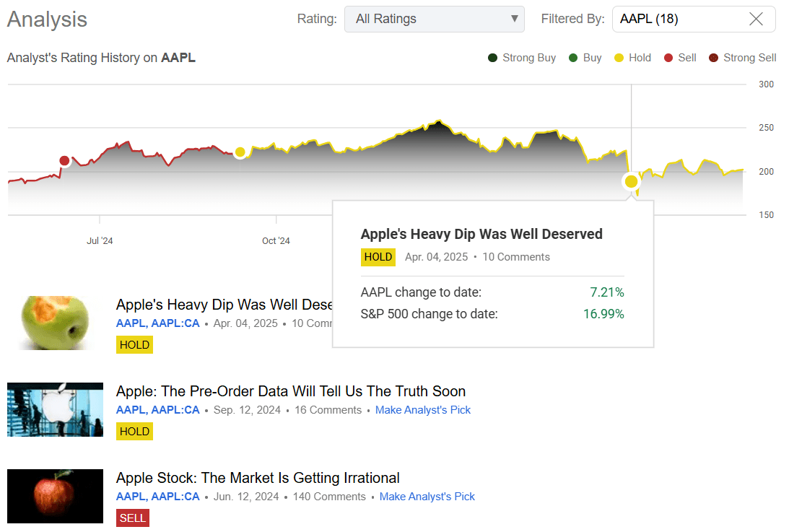The width and height of the screenshot is (789, 532).
Task: Open the All Ratings dropdown
Action: tap(434, 19)
